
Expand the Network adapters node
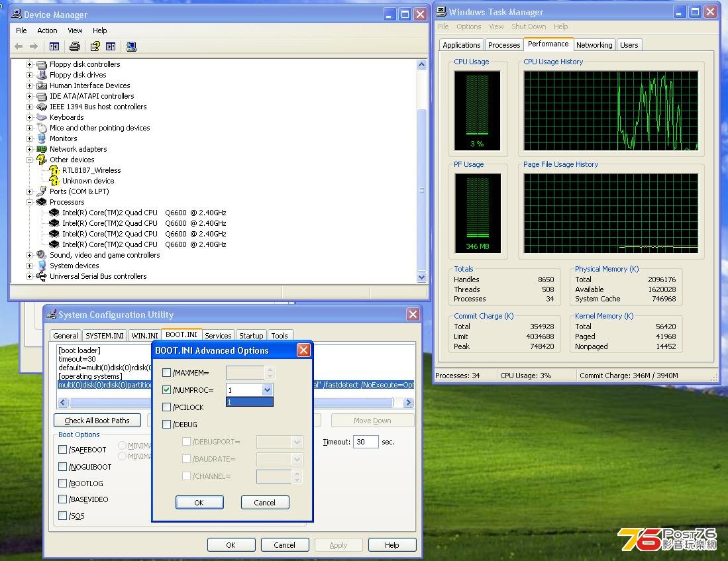tap(29, 149)
